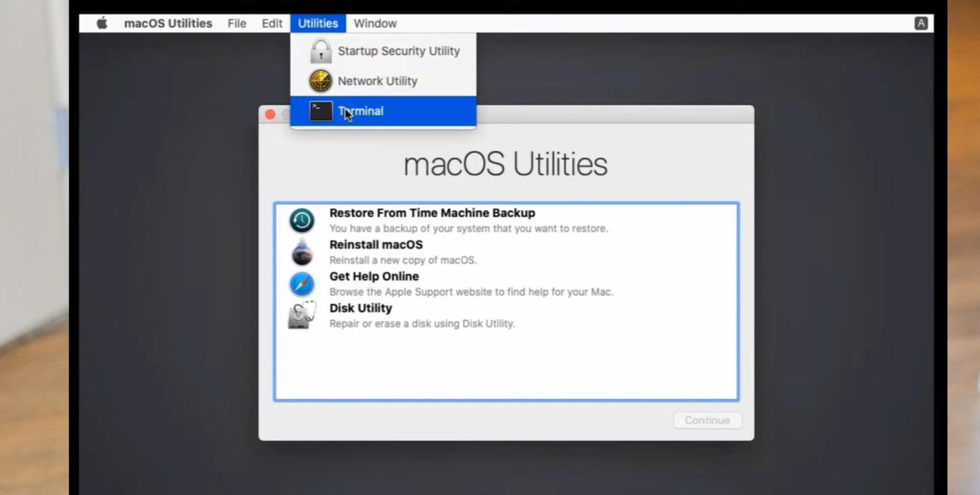The width and height of the screenshot is (980, 495).
Task: Click 'You have a backup of your system' description
Action: (469, 229)
